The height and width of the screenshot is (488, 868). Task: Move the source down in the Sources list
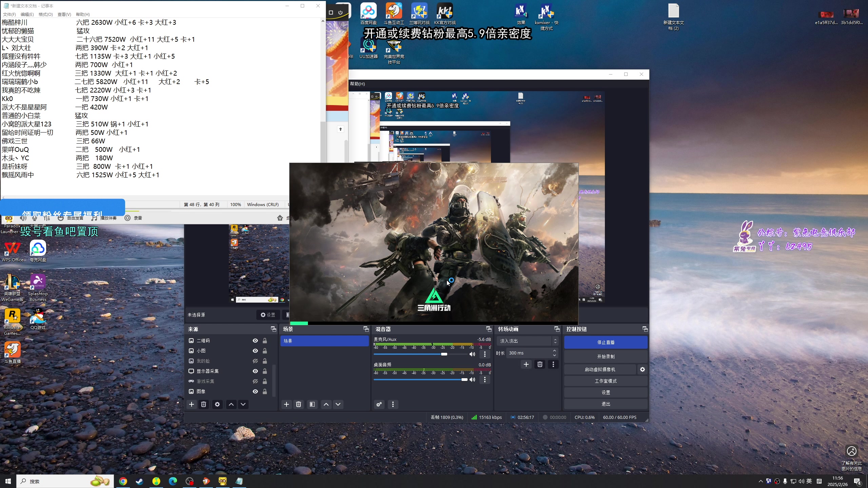(x=243, y=404)
